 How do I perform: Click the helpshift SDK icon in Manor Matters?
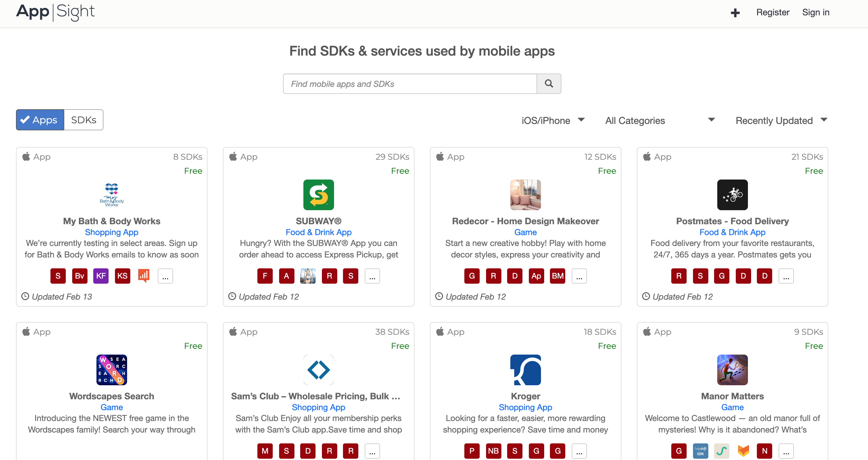(700, 451)
